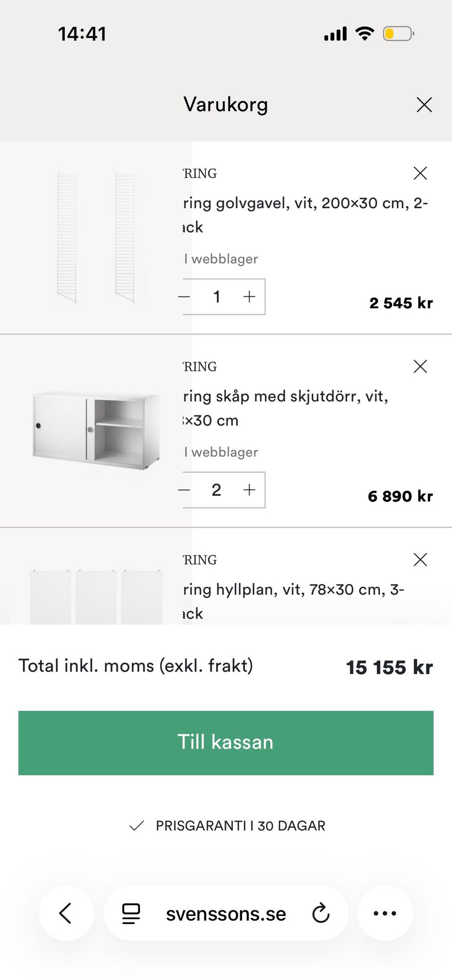The height and width of the screenshot is (980, 452).
Task: Decrease golvgavel quantity with minus
Action: click(185, 297)
